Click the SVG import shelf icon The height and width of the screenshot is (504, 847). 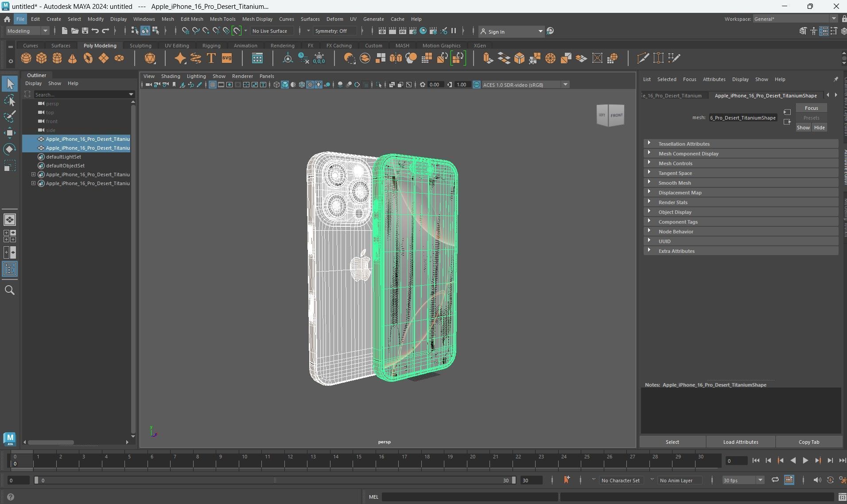pos(227,58)
